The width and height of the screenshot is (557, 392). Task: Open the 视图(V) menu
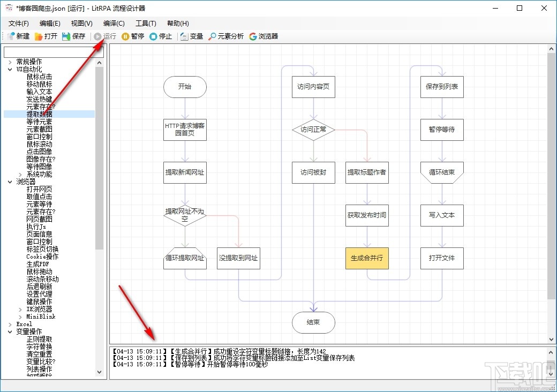[x=81, y=23]
